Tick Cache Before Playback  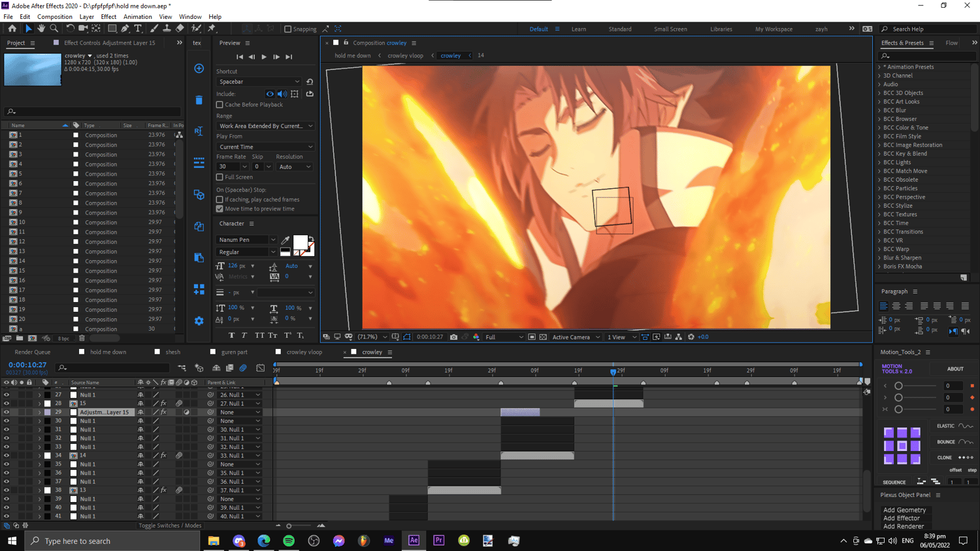(x=220, y=105)
